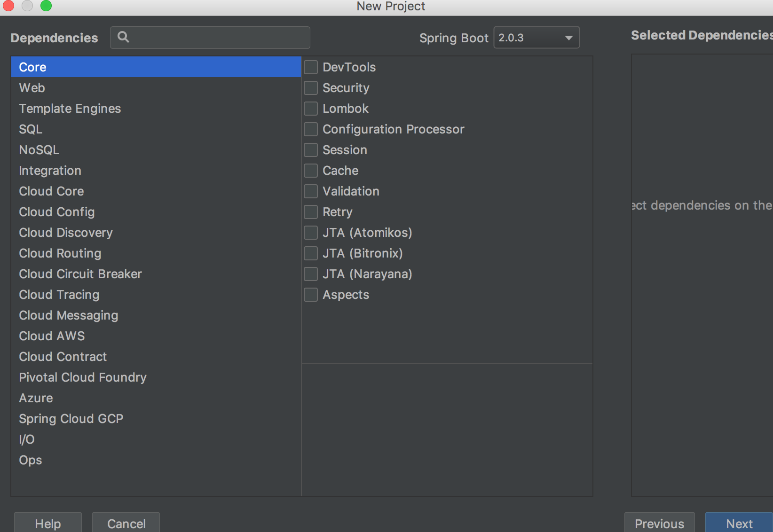
Task: Check the JTA (Narayana) dependency
Action: pyautogui.click(x=311, y=274)
